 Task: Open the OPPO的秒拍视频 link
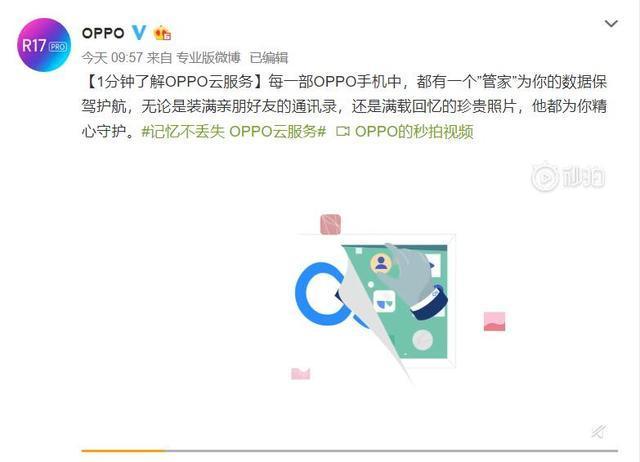[x=414, y=131]
